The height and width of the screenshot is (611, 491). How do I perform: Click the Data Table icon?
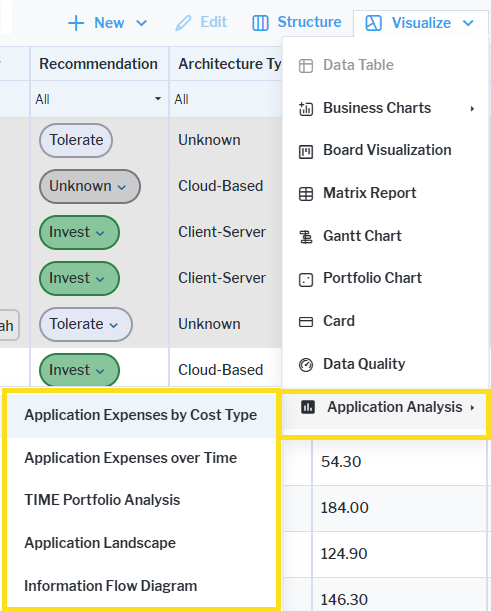pos(306,65)
